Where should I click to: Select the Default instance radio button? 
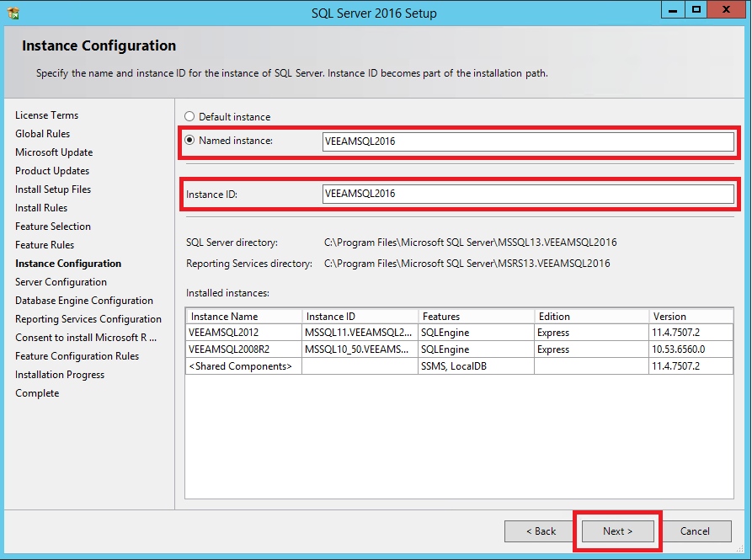pyautogui.click(x=189, y=116)
